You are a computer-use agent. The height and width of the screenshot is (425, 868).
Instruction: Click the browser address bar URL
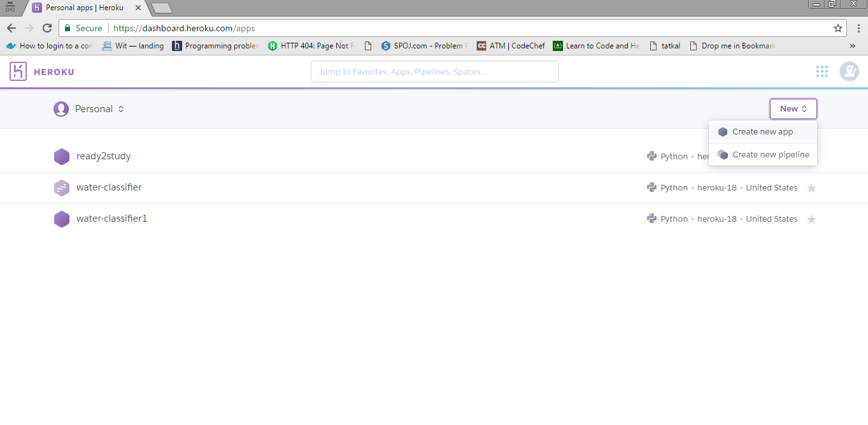pos(185,28)
